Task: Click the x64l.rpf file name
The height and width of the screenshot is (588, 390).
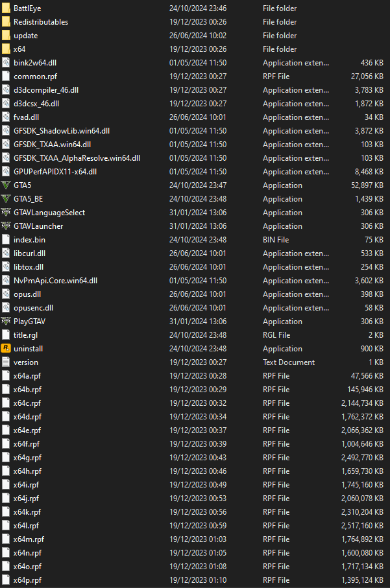Action: tap(26, 526)
